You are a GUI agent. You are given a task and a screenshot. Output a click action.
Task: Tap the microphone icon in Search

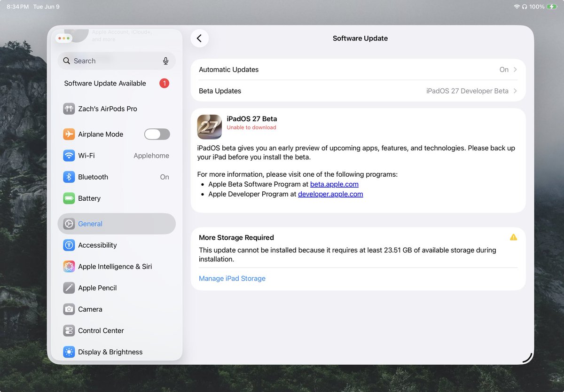166,61
